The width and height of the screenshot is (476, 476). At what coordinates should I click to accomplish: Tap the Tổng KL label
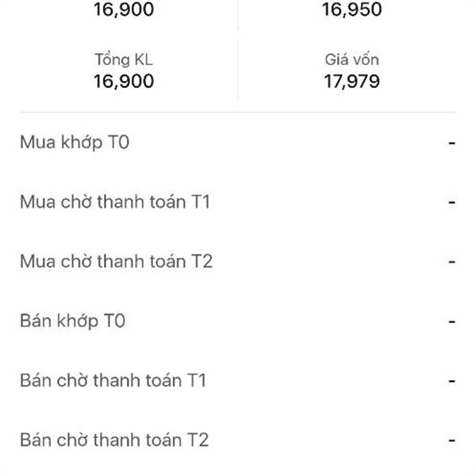pyautogui.click(x=123, y=60)
